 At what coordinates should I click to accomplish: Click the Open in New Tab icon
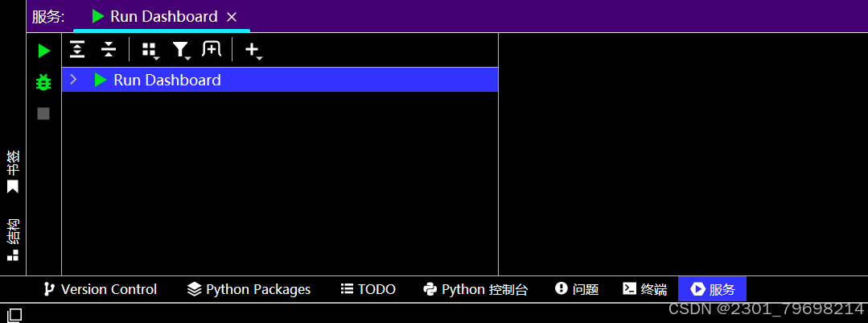(x=212, y=49)
